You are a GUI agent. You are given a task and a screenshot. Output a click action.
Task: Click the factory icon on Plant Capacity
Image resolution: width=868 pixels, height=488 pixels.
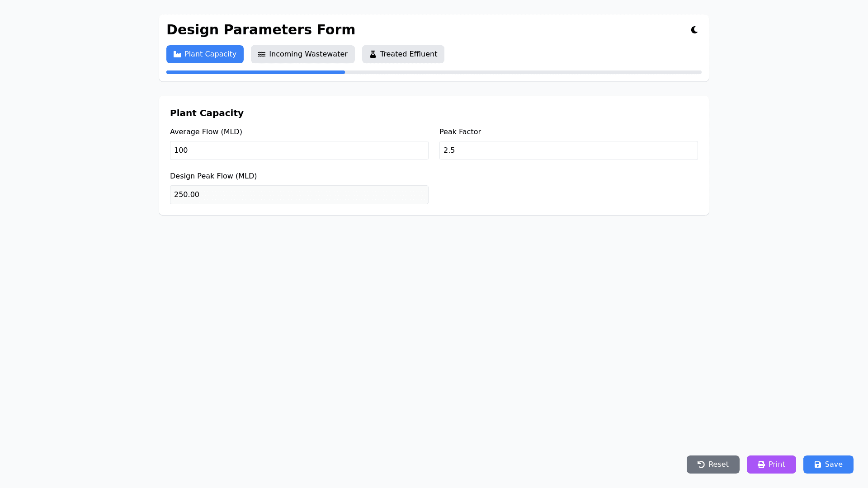pos(177,54)
